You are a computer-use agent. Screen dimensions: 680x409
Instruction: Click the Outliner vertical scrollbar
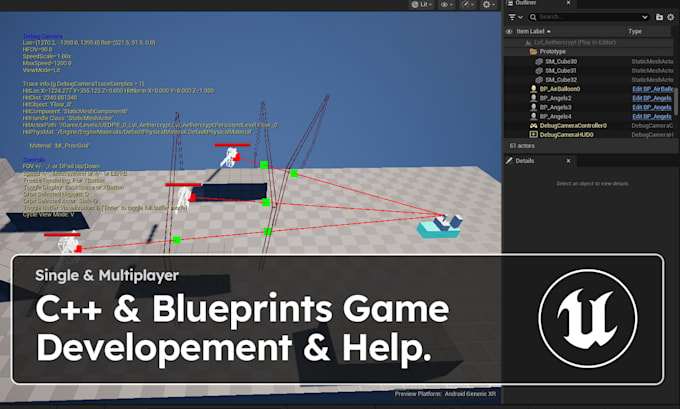[676, 99]
